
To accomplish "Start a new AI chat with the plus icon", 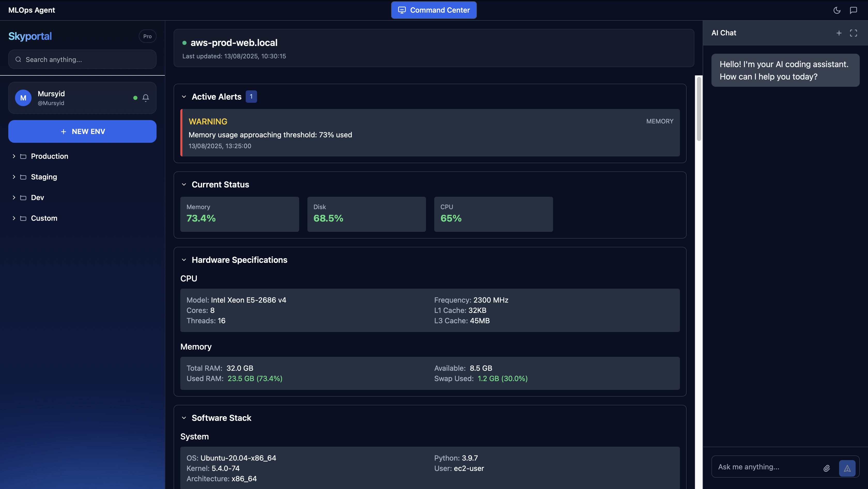I will (839, 33).
